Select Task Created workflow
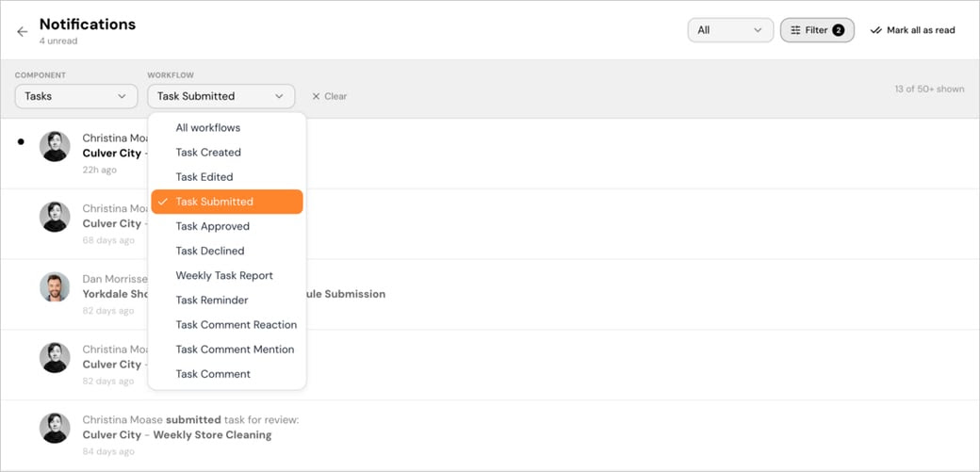Image resolution: width=980 pixels, height=472 pixels. pos(227,153)
